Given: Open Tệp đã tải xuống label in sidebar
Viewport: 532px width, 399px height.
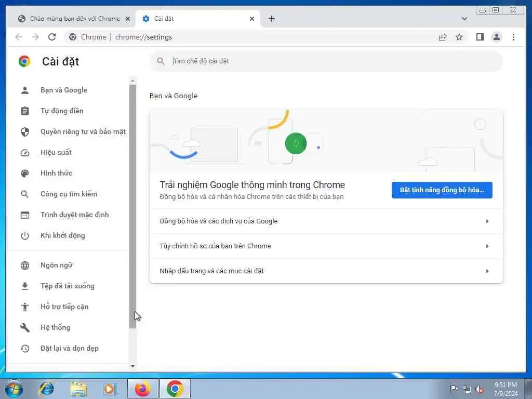Looking at the screenshot, I should (67, 286).
